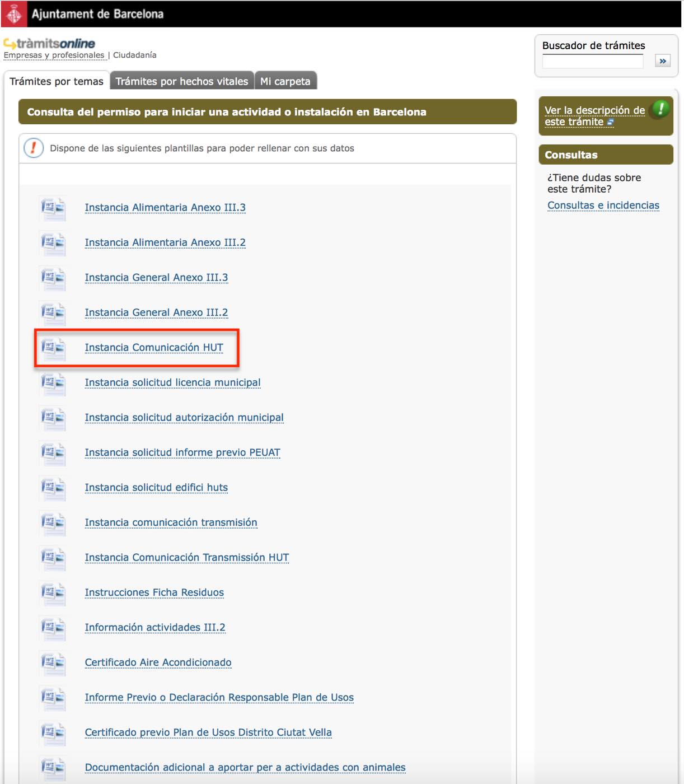684x784 pixels.
Task: Open Consultas e incidencias link
Action: click(603, 206)
